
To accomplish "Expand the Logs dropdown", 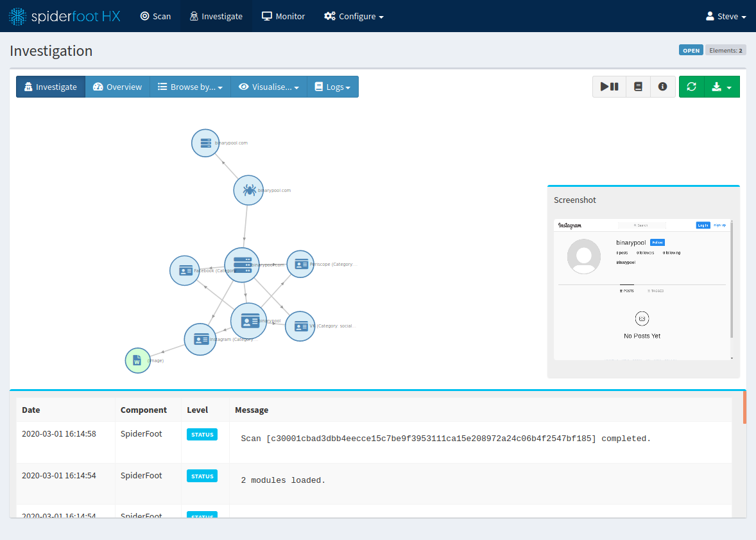I will (x=332, y=87).
